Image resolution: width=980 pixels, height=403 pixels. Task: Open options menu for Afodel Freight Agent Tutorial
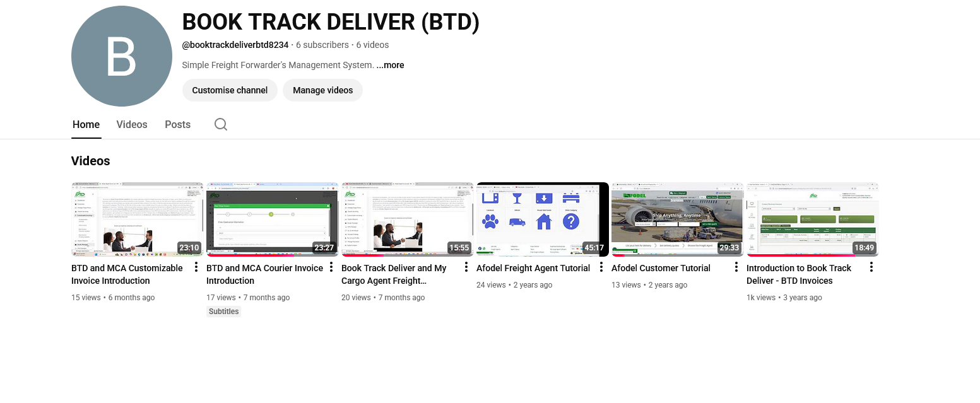(601, 267)
